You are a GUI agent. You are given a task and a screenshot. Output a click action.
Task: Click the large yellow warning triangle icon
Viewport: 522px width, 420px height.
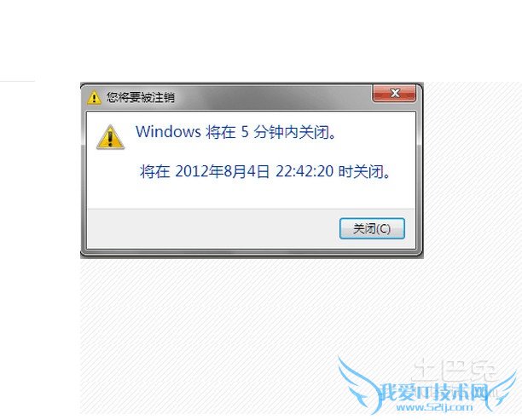point(111,137)
